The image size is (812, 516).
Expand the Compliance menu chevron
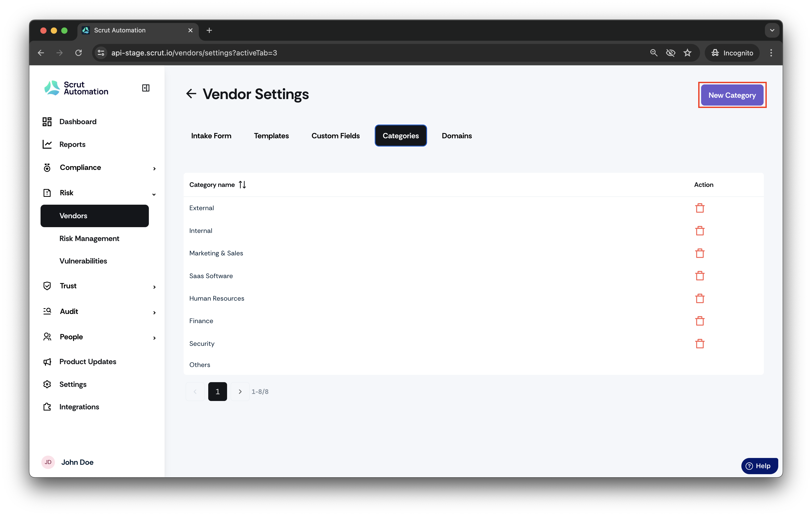154,169
